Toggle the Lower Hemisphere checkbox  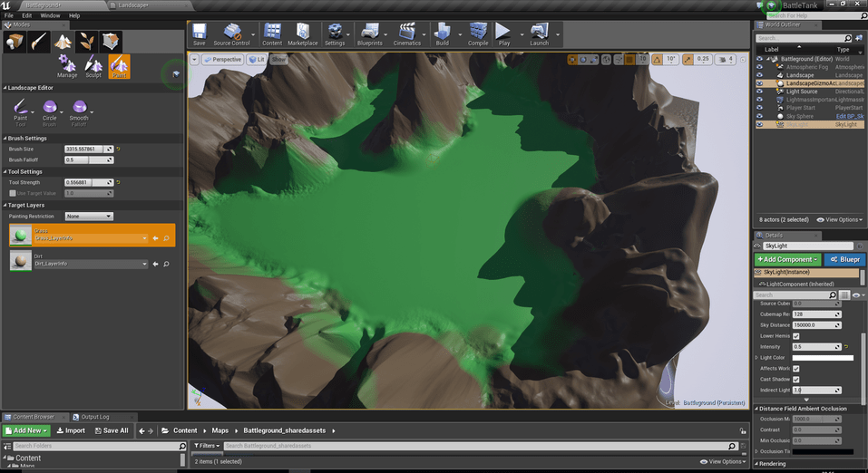(796, 336)
